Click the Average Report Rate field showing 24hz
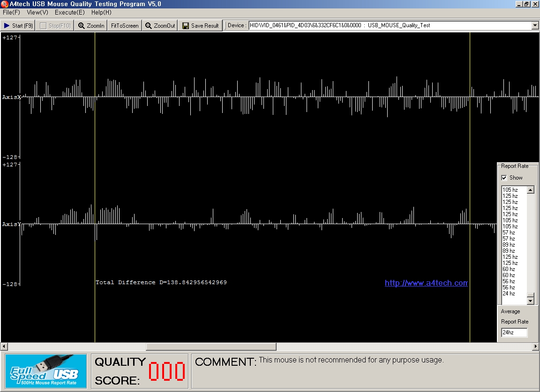The image size is (540, 392). (x=514, y=332)
